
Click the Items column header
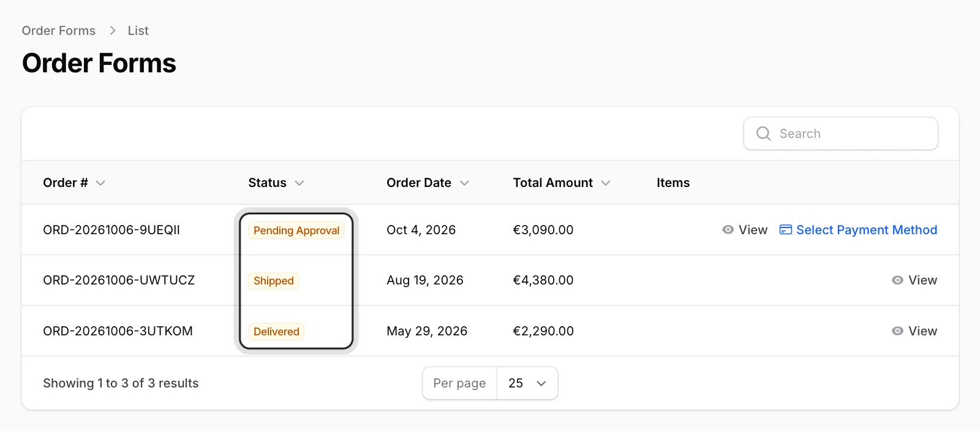[673, 183]
